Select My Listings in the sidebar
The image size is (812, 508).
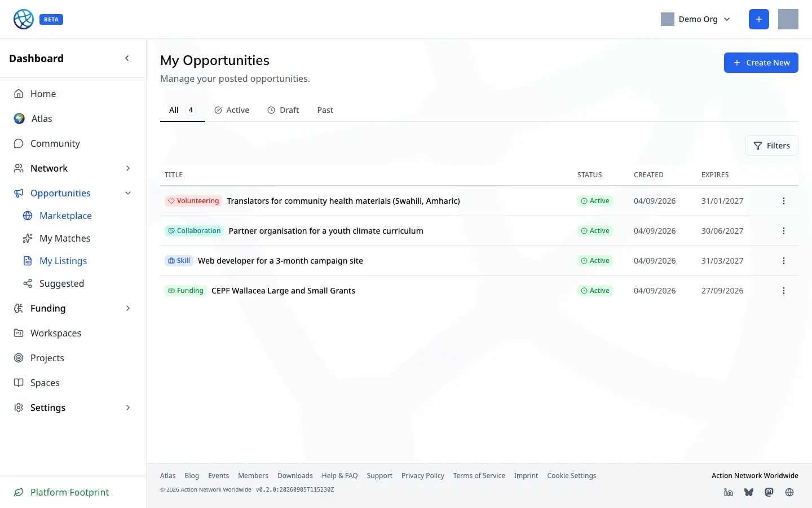click(x=78, y=261)
